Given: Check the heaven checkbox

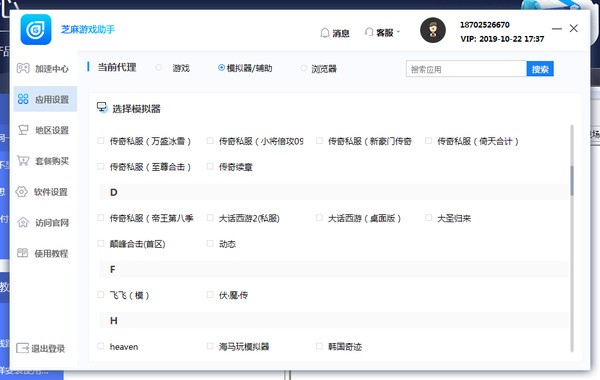Looking at the screenshot, I should pyautogui.click(x=101, y=346).
